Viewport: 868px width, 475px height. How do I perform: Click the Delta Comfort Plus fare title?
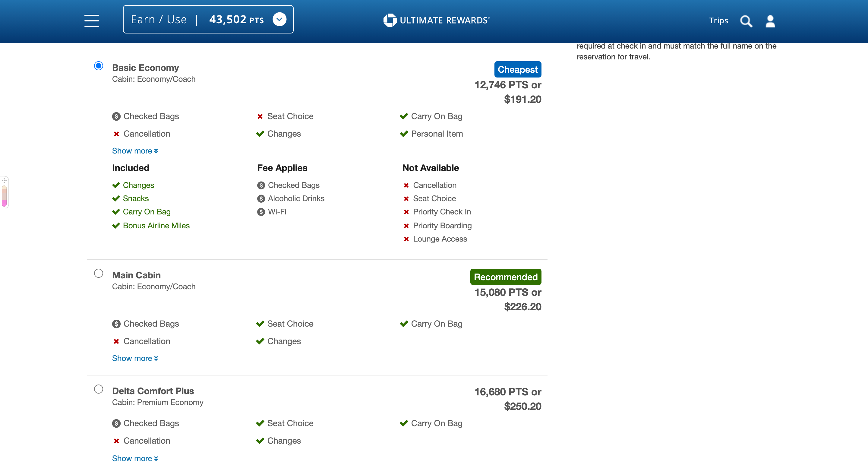(x=153, y=391)
